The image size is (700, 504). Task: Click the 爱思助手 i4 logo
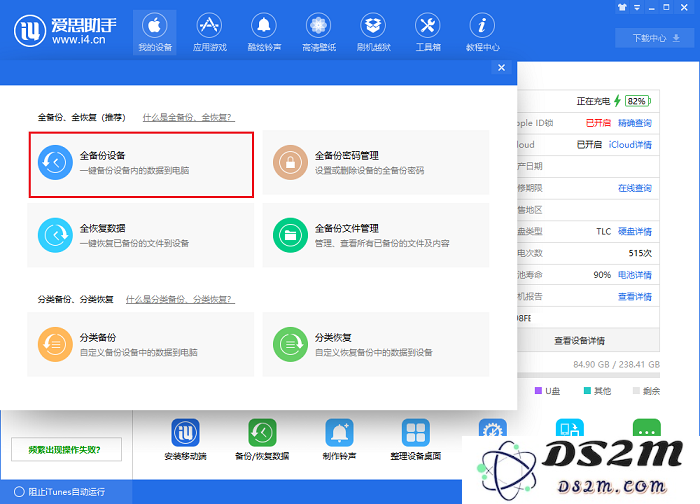coord(65,31)
